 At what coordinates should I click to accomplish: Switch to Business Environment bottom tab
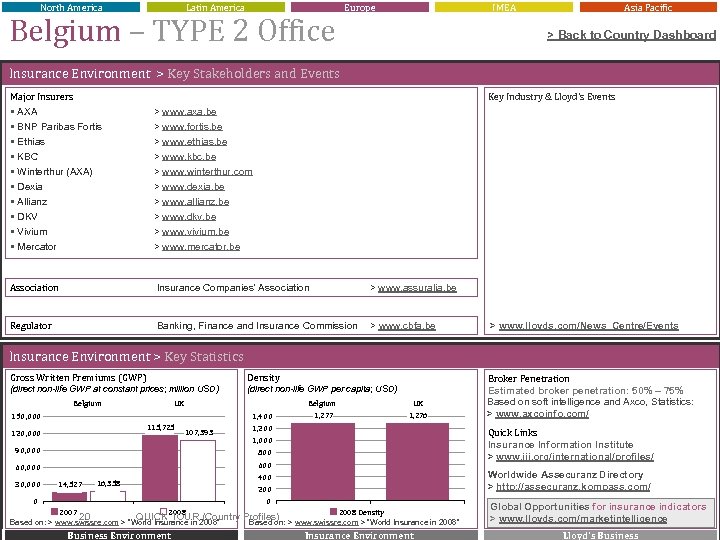pyautogui.click(x=119, y=535)
